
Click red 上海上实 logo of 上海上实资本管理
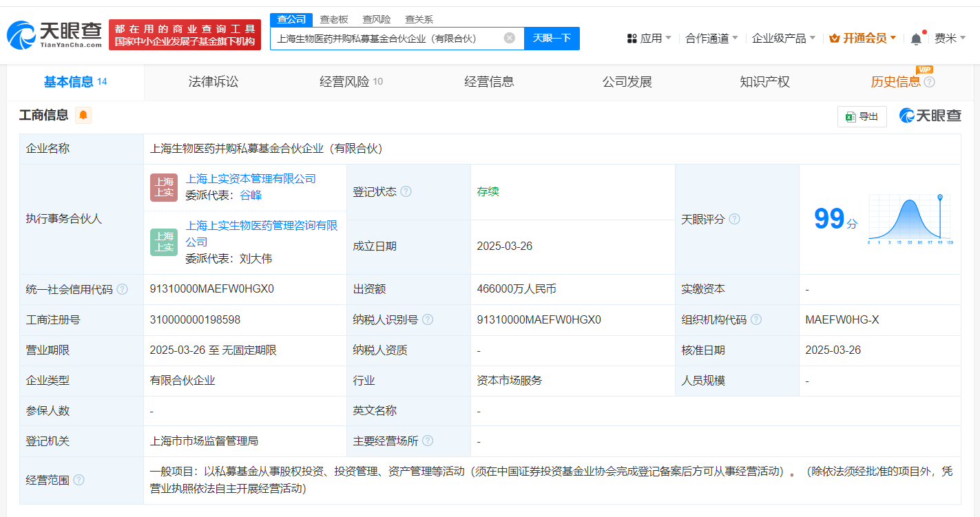click(x=164, y=187)
